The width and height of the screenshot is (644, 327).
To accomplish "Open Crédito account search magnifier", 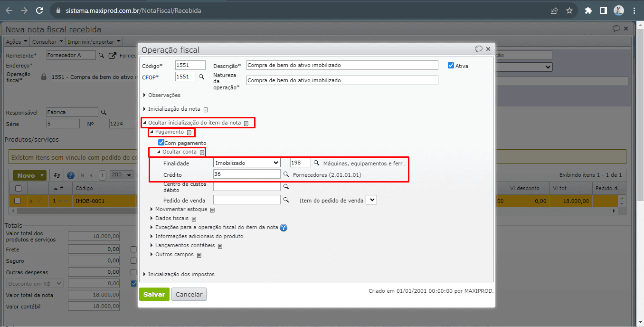I will click(286, 174).
